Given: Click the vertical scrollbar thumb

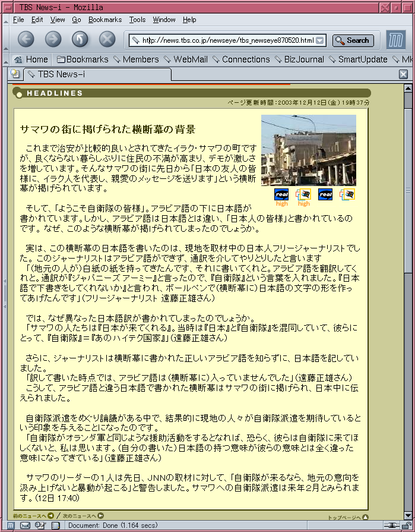Looking at the screenshot, I should pos(408,191).
